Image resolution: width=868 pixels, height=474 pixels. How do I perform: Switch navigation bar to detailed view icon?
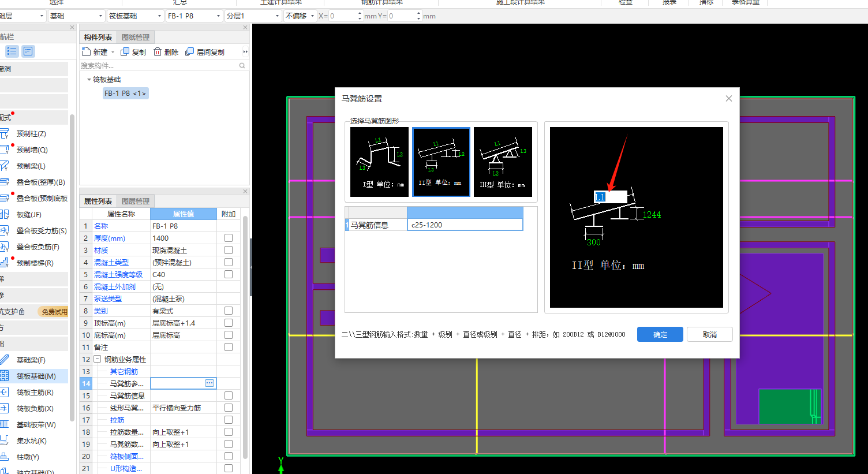tap(28, 51)
